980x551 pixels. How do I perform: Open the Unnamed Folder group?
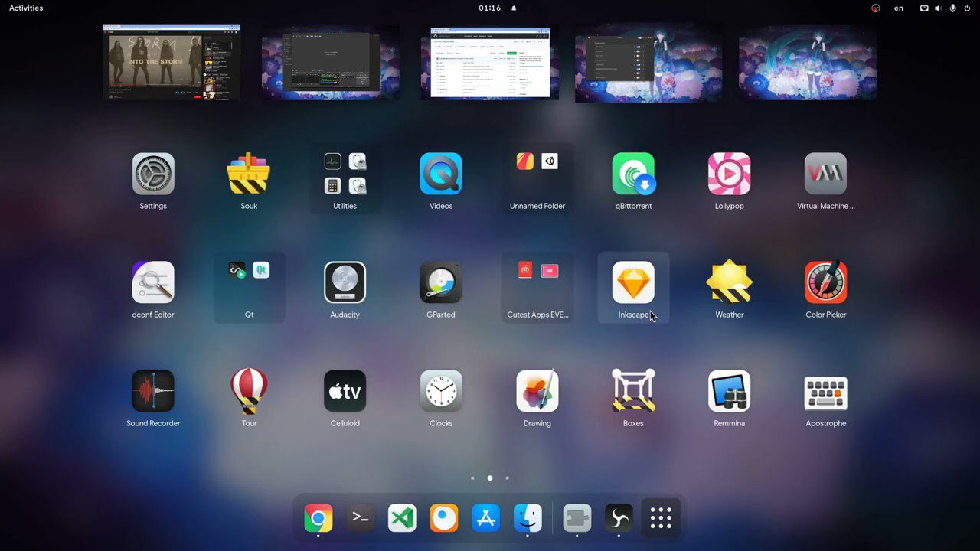click(537, 181)
